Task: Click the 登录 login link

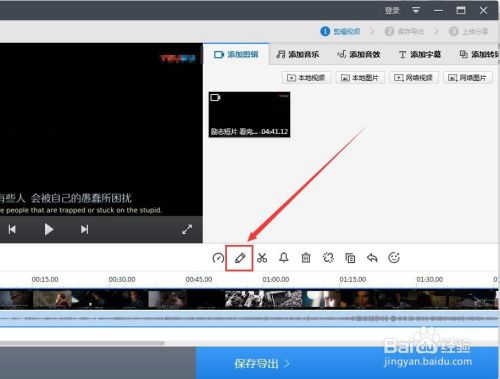Action: click(x=392, y=10)
